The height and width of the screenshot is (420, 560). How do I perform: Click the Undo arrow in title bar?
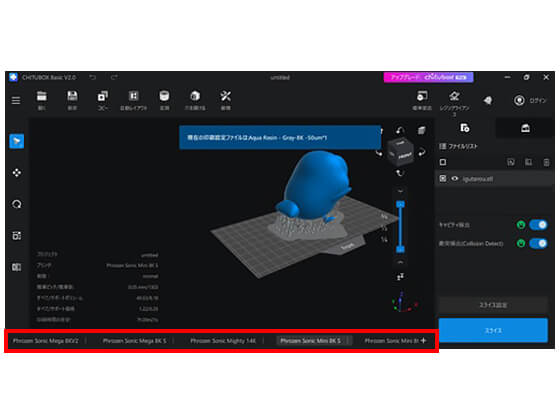pyautogui.click(x=92, y=77)
